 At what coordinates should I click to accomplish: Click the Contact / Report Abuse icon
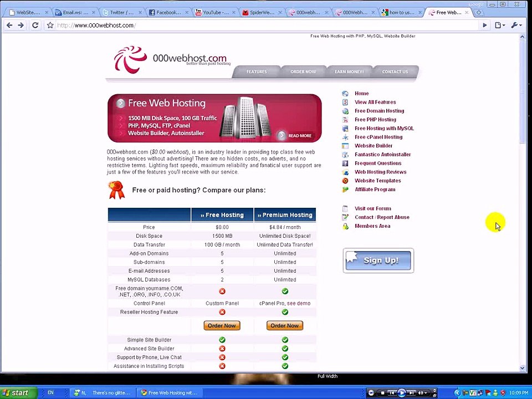pyautogui.click(x=345, y=217)
